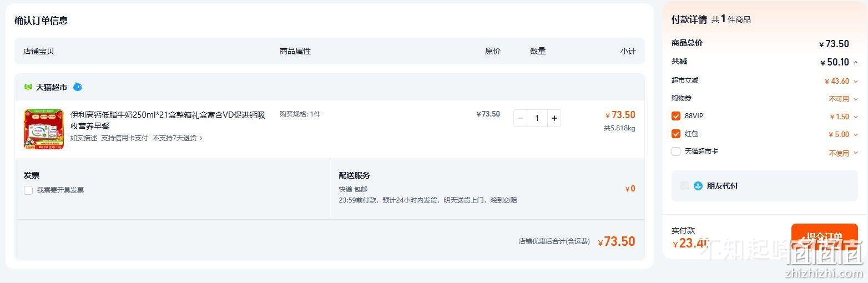Check the 我需要开具发票 invoice checkbox
This screenshot has height=283, width=868.
pyautogui.click(x=28, y=190)
